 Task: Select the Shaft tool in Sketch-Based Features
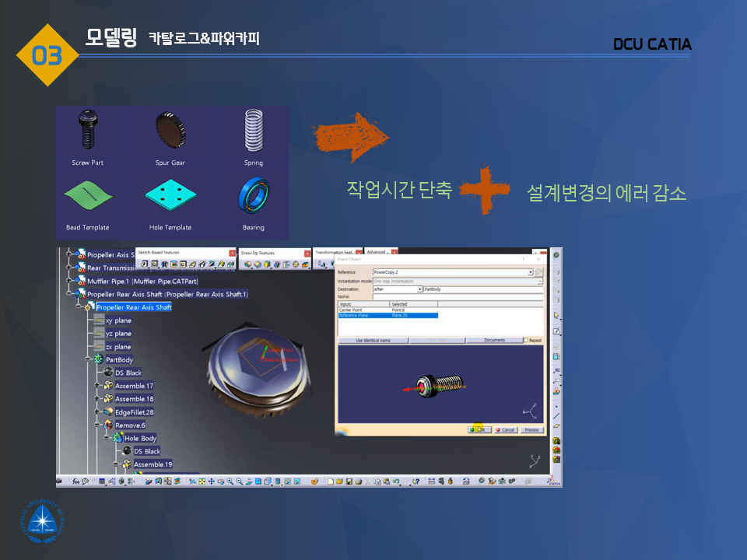pos(164,264)
